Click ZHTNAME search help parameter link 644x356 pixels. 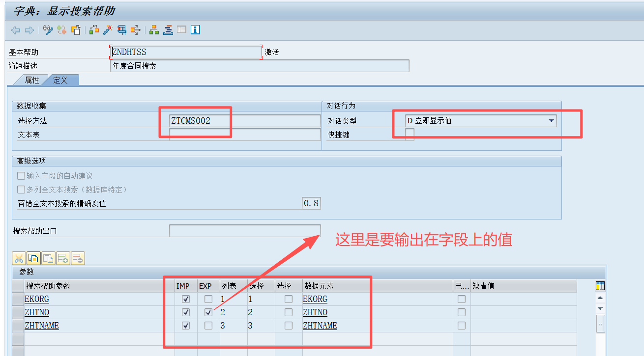point(42,326)
